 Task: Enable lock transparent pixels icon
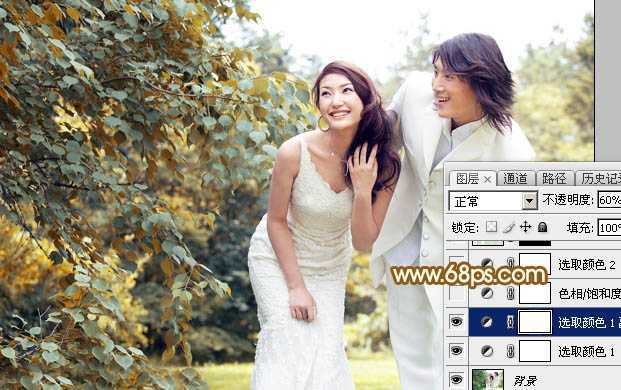[x=491, y=227]
